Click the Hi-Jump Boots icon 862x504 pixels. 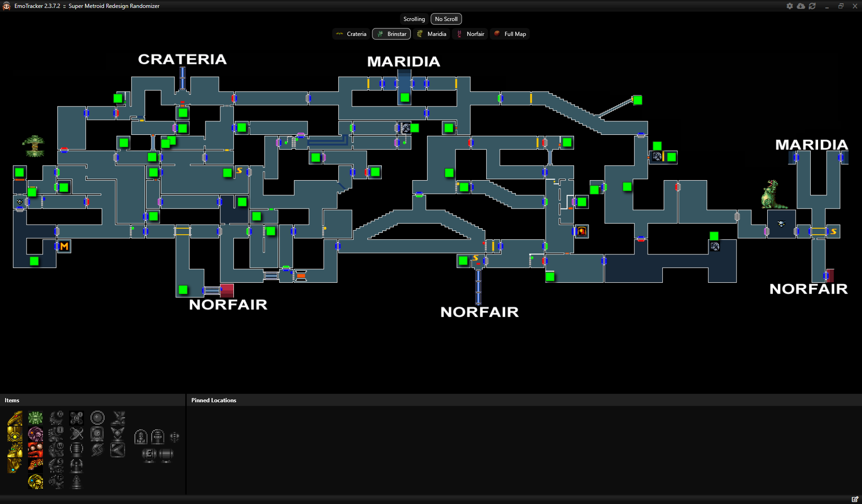118,418
